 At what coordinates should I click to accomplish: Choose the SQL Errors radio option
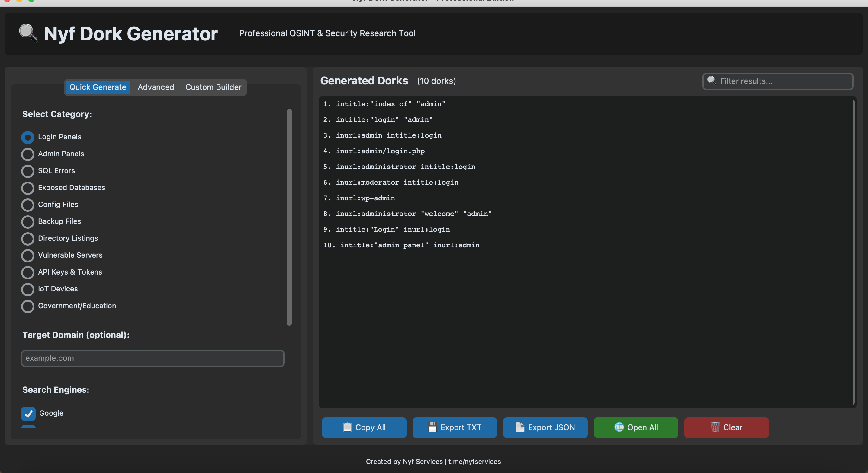[27, 171]
